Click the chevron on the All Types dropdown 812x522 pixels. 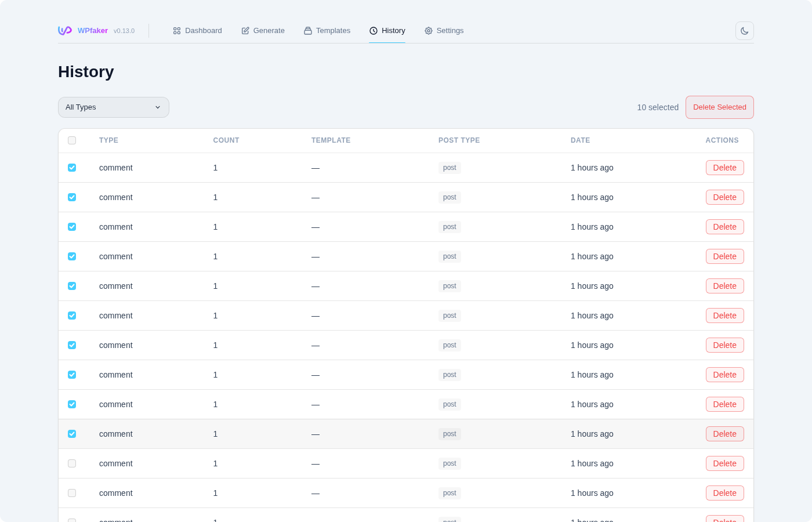click(x=158, y=107)
